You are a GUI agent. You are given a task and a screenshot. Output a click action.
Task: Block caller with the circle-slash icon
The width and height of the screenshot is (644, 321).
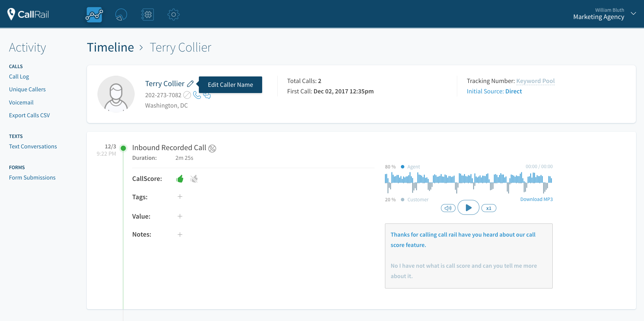click(x=187, y=95)
